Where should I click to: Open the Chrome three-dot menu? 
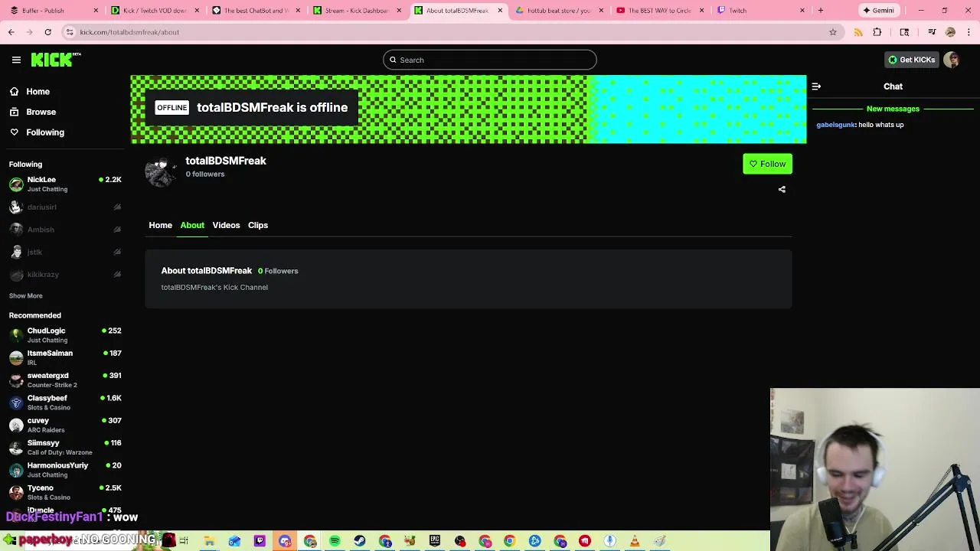point(969,32)
